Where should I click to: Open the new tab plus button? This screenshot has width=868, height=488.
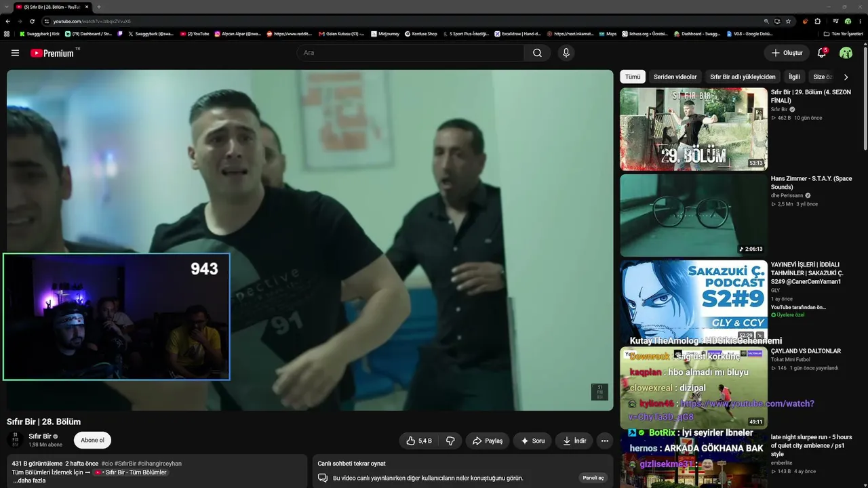click(99, 7)
